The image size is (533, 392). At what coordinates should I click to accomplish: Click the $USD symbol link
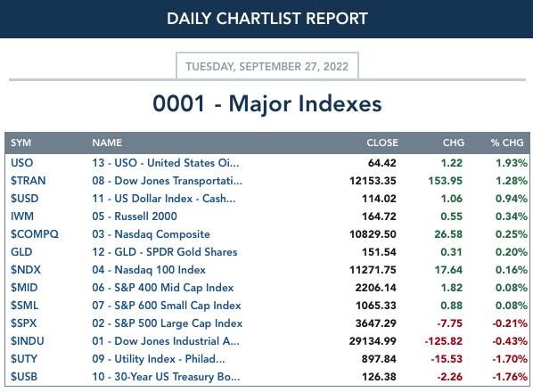(x=24, y=199)
